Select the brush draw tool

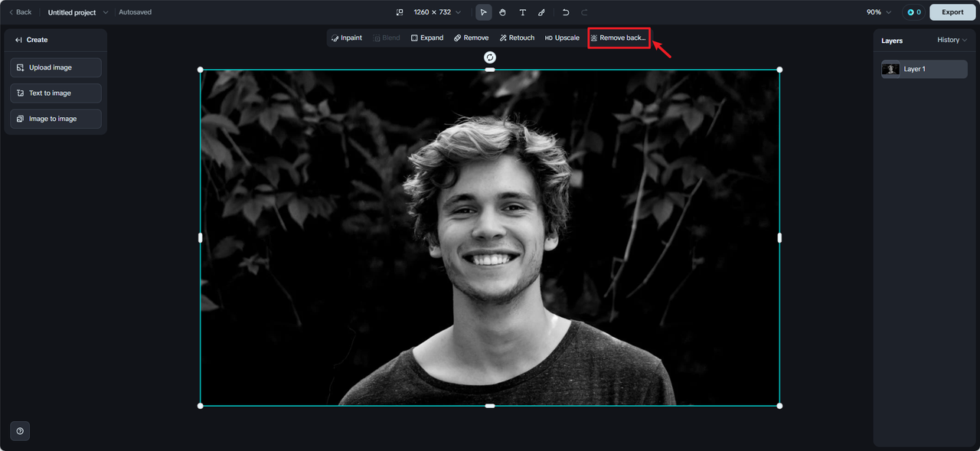(542, 12)
